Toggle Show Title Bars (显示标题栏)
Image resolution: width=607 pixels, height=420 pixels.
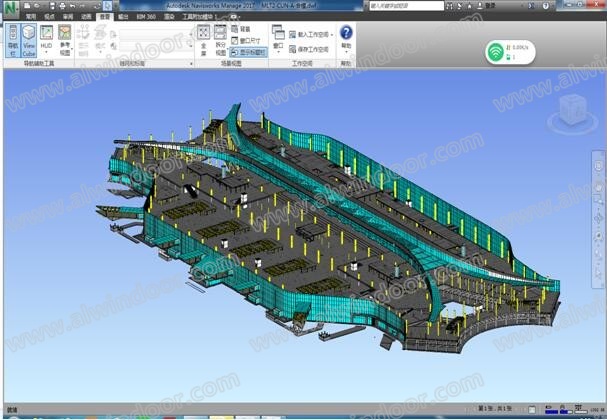[x=249, y=52]
